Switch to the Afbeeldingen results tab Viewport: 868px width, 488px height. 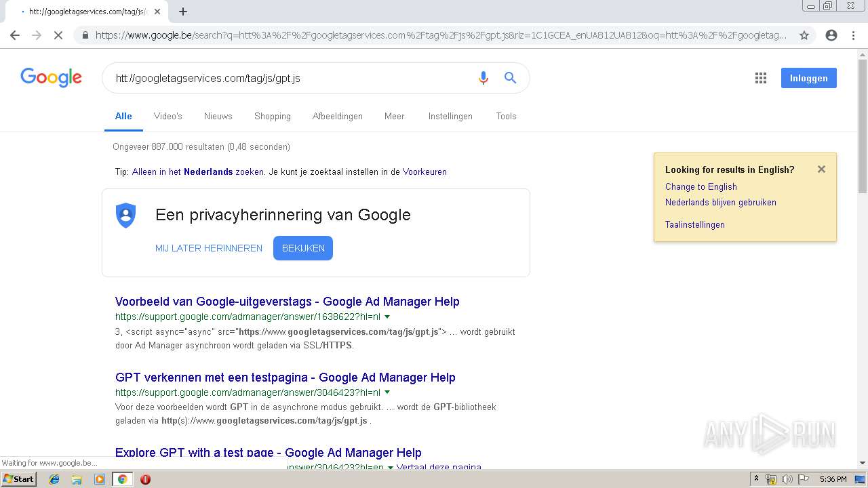338,116
